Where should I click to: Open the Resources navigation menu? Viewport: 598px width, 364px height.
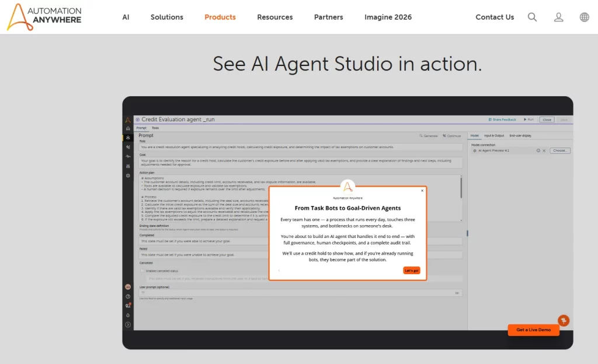click(x=275, y=17)
